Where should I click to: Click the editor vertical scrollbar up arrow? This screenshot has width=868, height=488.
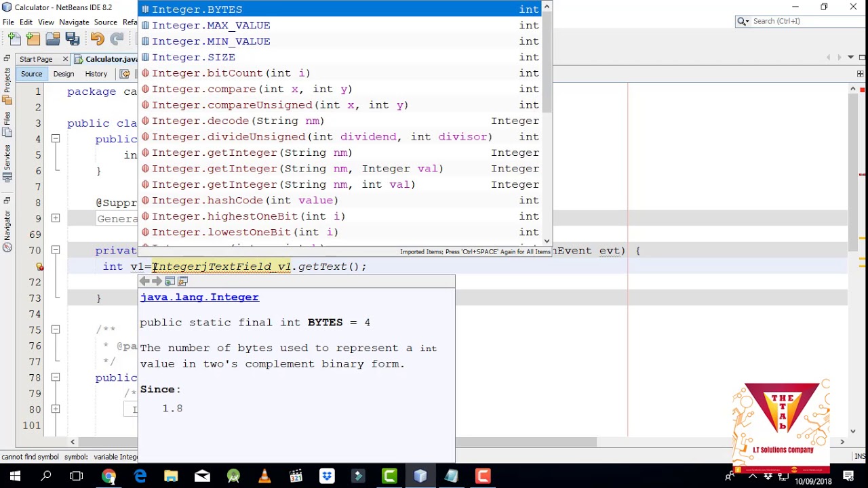tap(853, 89)
